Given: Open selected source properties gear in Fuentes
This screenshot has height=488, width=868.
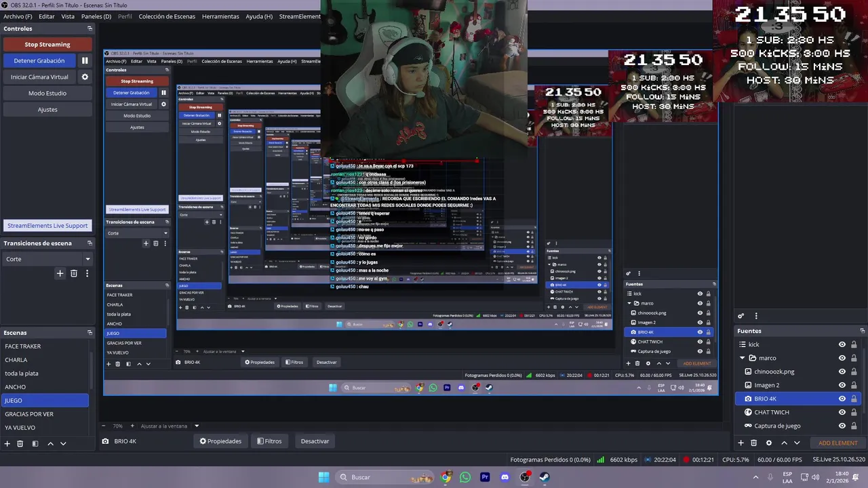Looking at the screenshot, I should (768, 443).
